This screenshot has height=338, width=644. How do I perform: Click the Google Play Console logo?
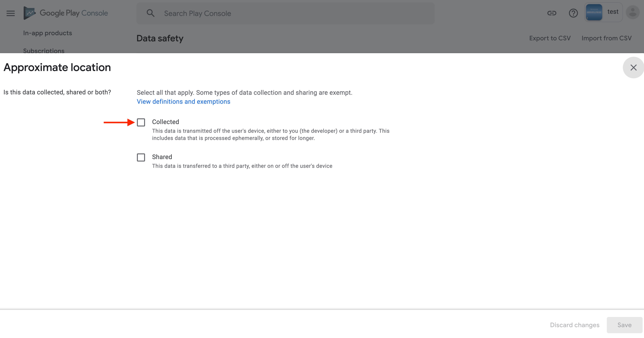pos(66,13)
